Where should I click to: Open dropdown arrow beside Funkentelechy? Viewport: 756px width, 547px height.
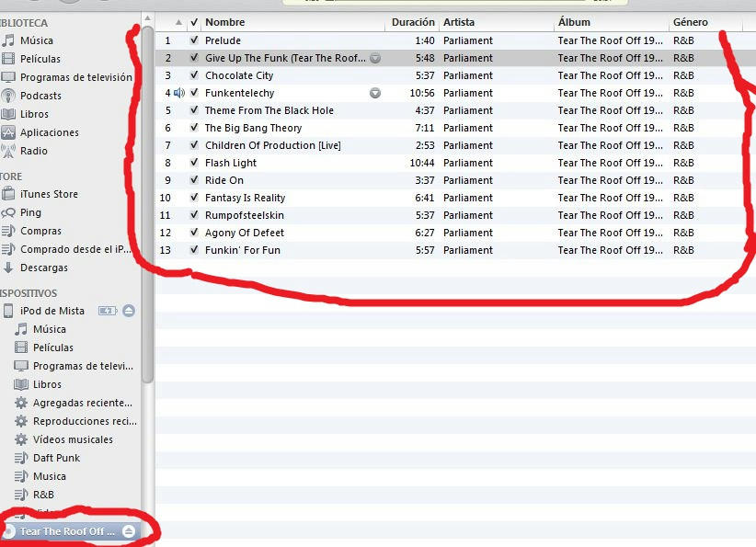375,93
